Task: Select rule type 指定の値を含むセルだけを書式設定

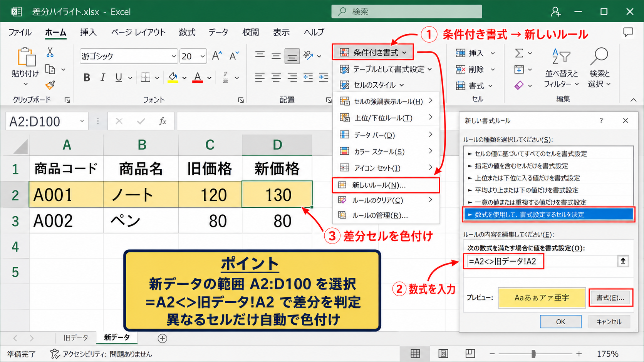Action: click(x=548, y=166)
